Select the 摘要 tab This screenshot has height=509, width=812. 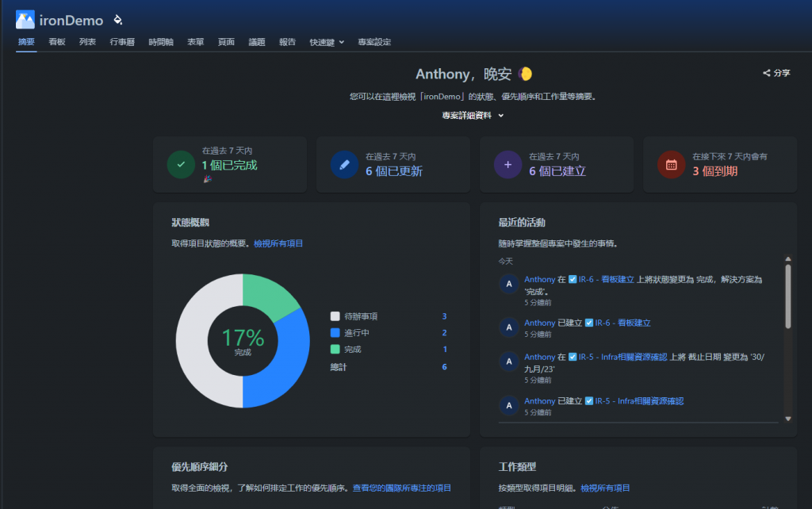point(26,41)
